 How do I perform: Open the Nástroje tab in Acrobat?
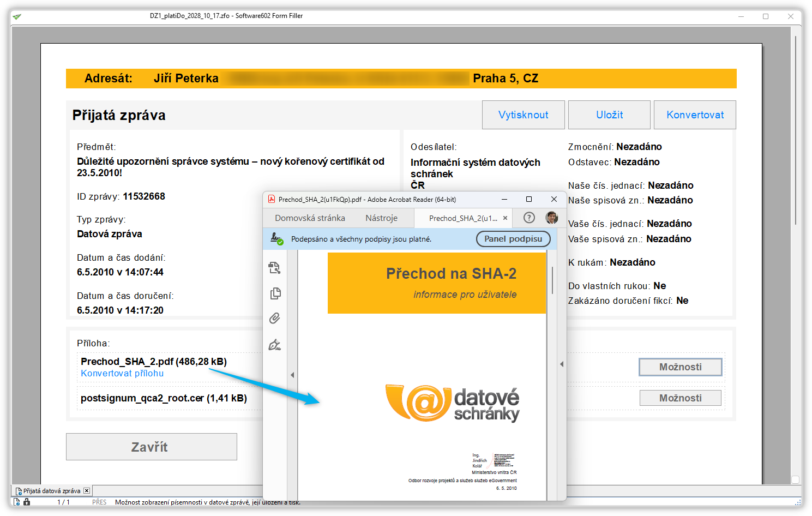tap(381, 218)
